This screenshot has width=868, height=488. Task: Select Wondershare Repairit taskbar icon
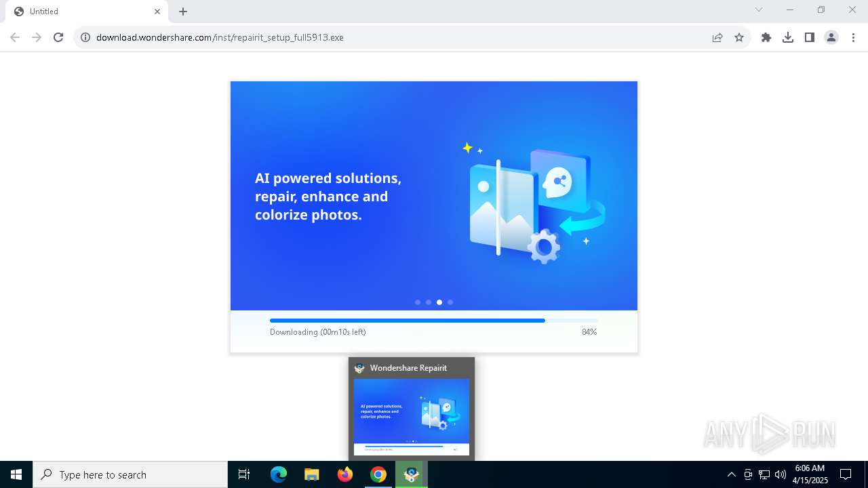pos(412,474)
